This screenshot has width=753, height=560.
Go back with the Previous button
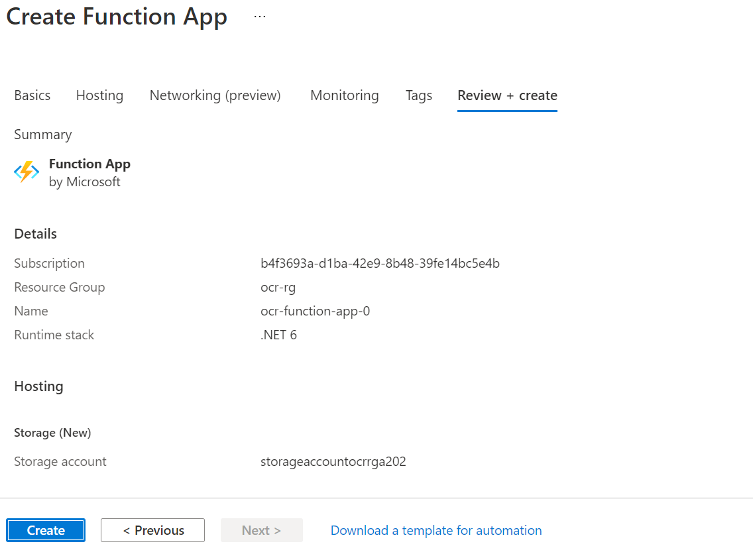click(x=152, y=530)
